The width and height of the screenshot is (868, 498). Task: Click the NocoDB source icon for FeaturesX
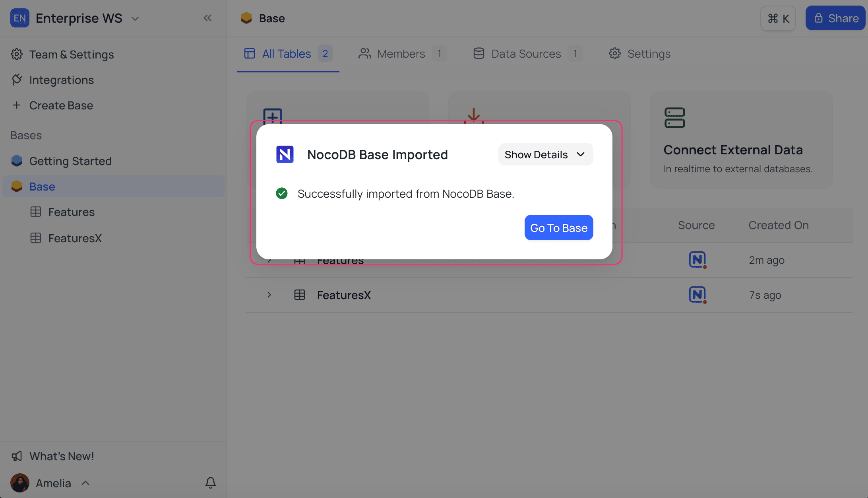coord(697,295)
